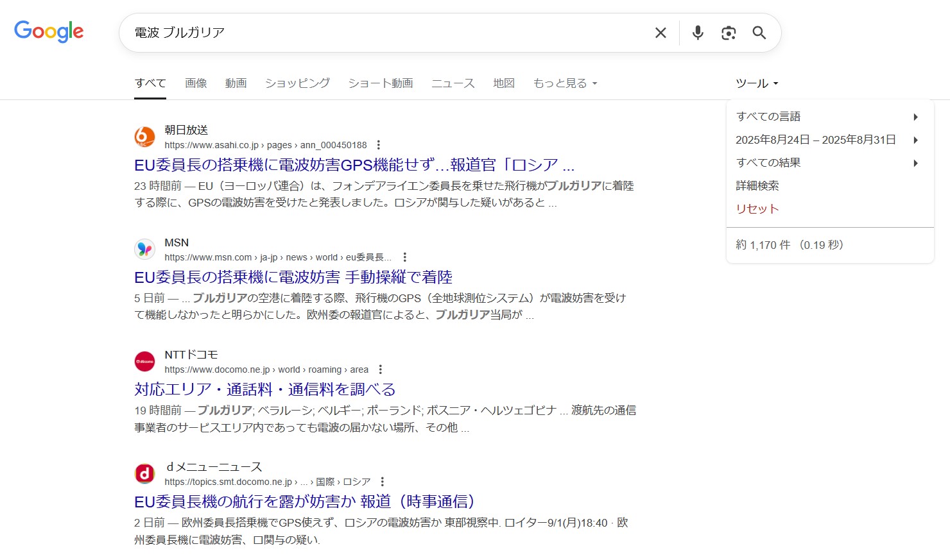Submit search with the magnifying glass icon

[759, 33]
